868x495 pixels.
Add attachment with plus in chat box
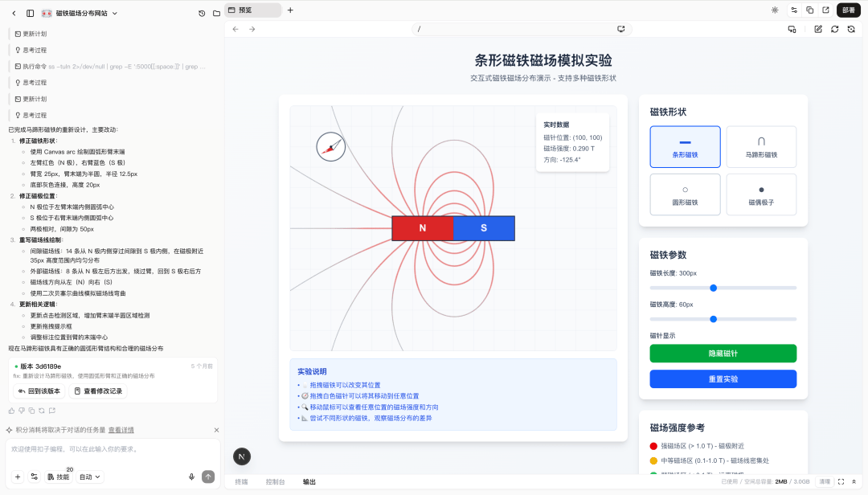(18, 477)
